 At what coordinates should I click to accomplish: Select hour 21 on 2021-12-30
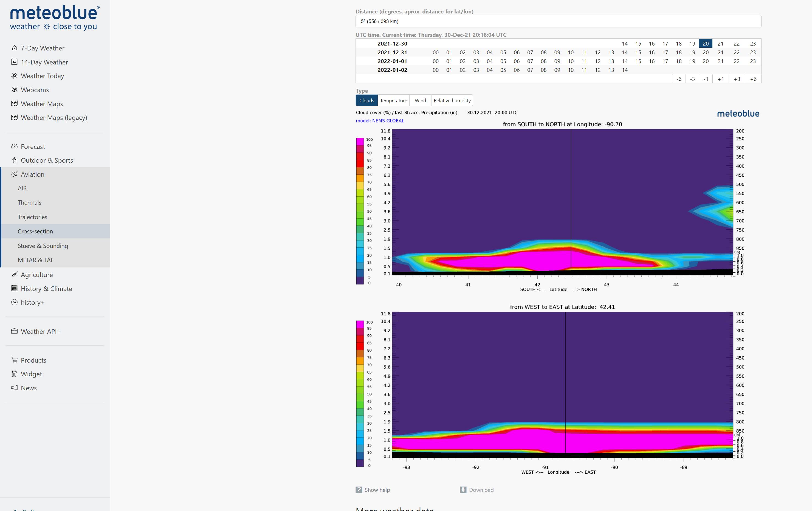coord(720,44)
